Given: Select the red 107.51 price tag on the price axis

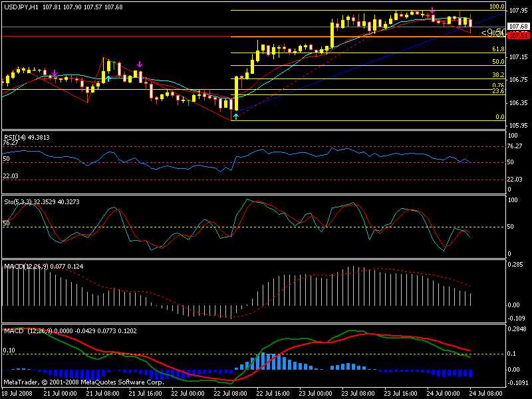Looking at the screenshot, I should click(519, 35).
